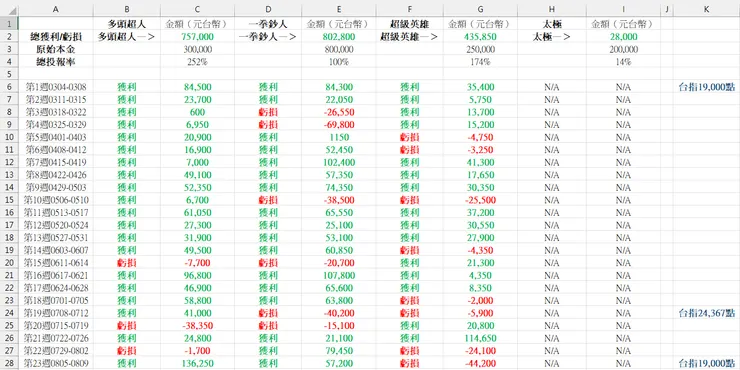This screenshot has height=370, width=740.
Task: Click the 79,450 profit cell
Action: 338,351
